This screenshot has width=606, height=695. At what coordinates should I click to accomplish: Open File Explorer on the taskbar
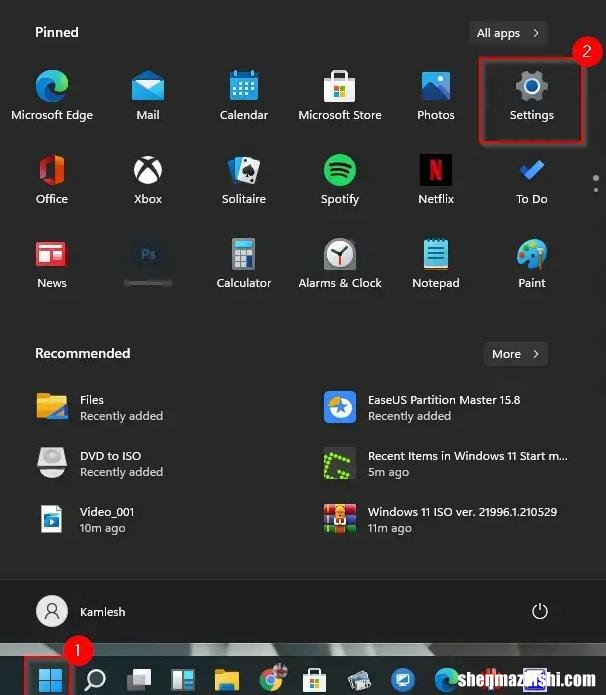(x=227, y=679)
